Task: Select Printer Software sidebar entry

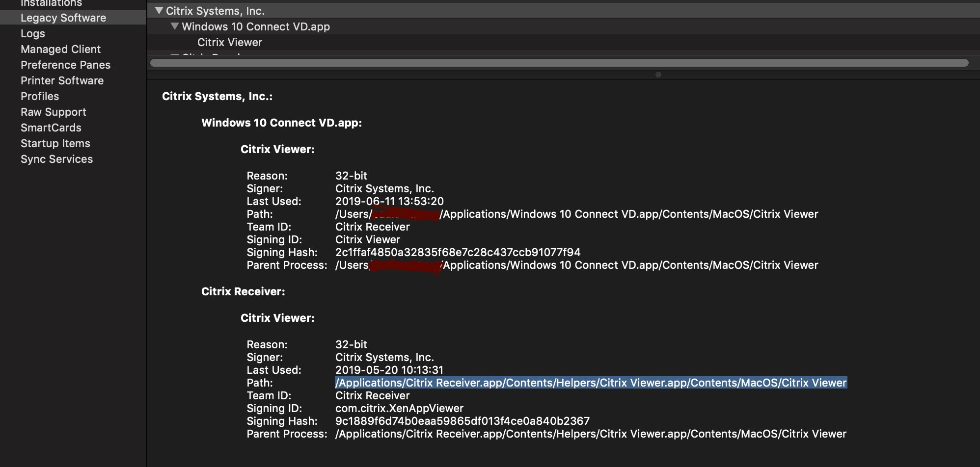Action: click(x=62, y=80)
